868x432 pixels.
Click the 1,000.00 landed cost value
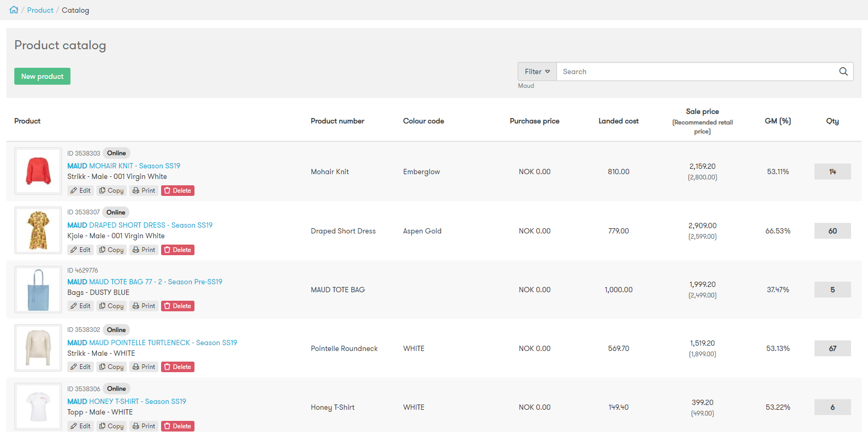pos(619,290)
